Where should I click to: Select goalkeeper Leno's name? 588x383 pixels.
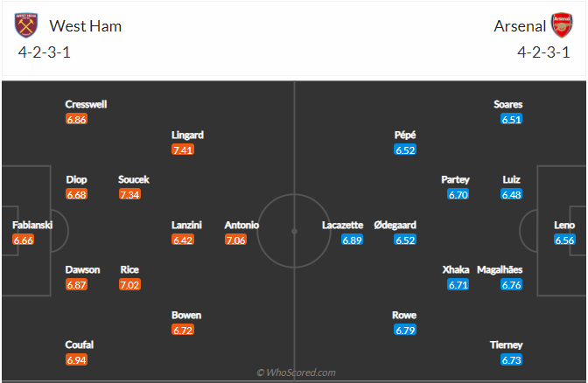(564, 225)
